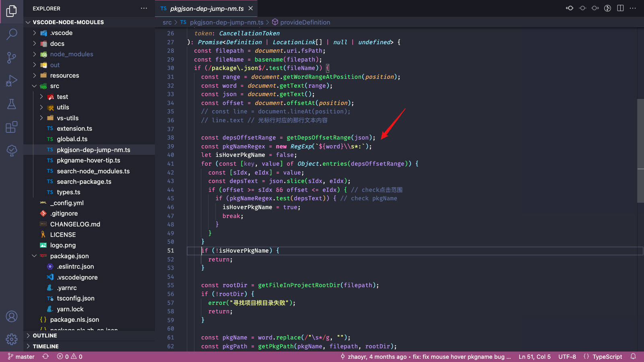Click the Accounts icon above the gear
This screenshot has width=644, height=362.
click(12, 317)
